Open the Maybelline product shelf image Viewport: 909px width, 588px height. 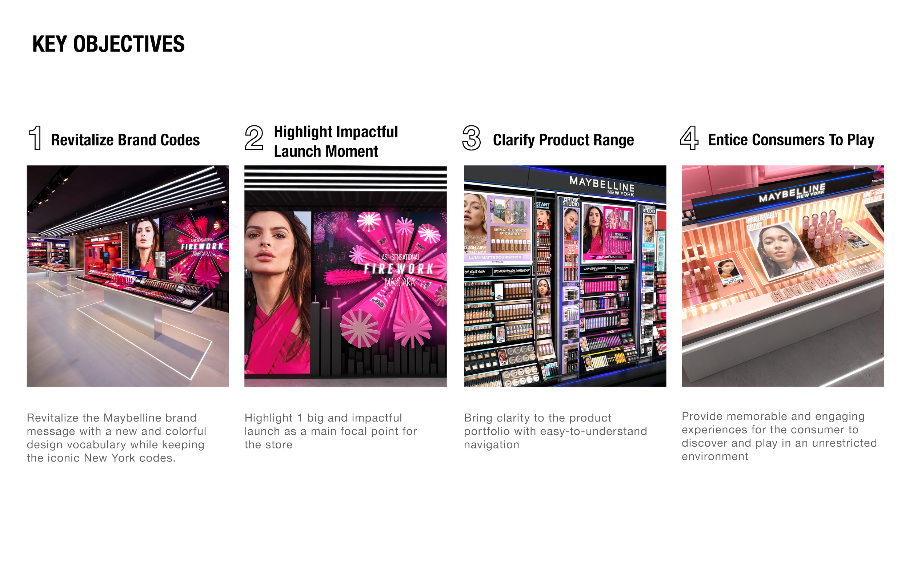(x=565, y=277)
